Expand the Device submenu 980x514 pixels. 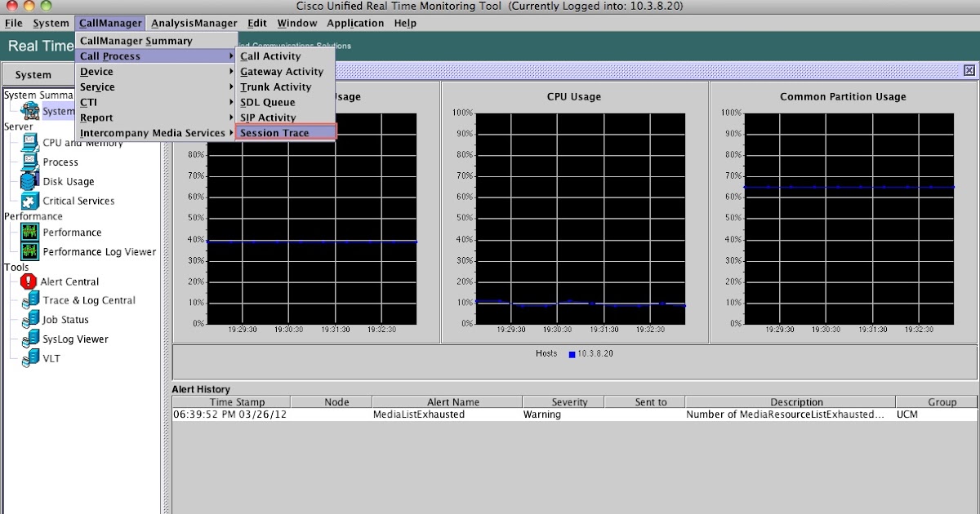tap(155, 72)
